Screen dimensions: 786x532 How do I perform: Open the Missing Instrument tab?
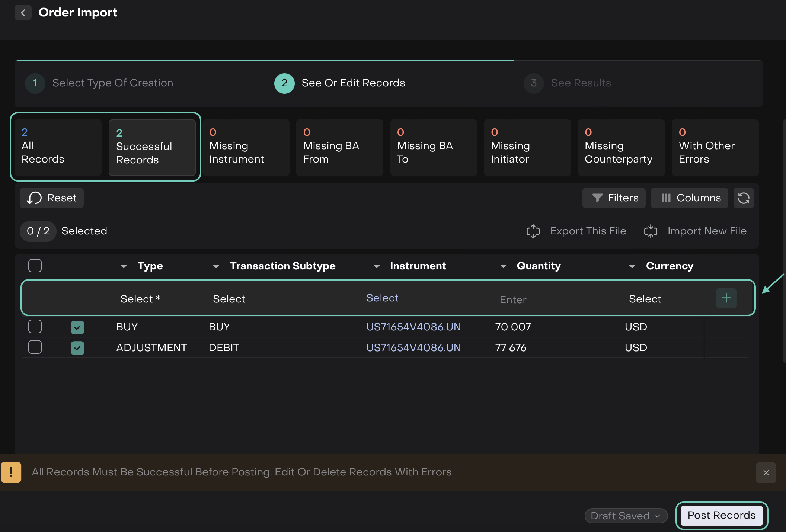click(x=246, y=147)
